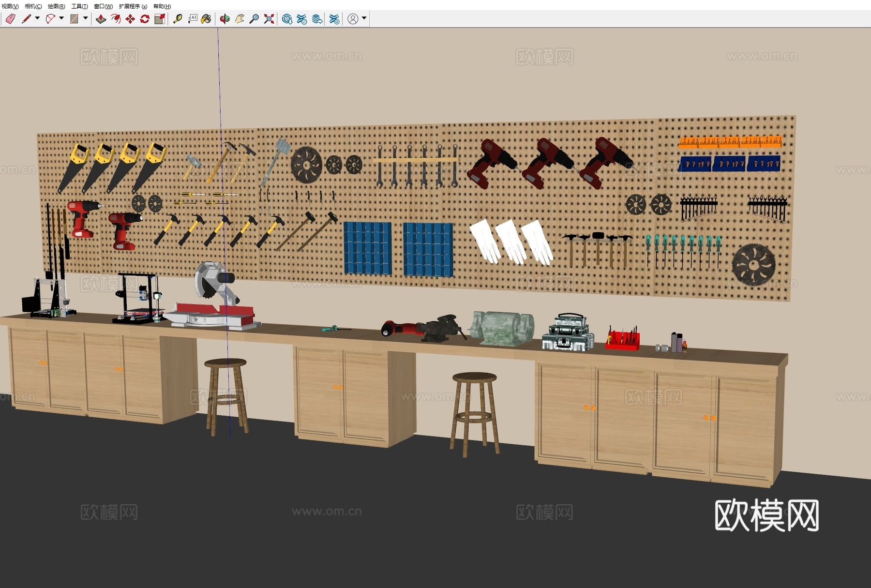This screenshot has height=588, width=871.
Task: Select the Pan hand tool
Action: tap(240, 19)
